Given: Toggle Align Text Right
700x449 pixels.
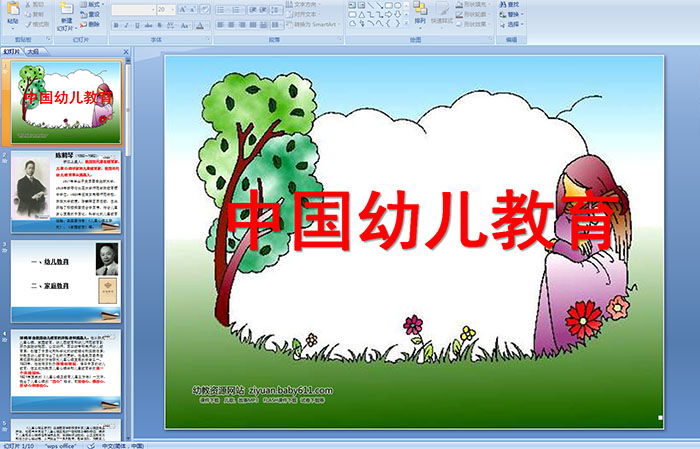Looking at the screenshot, I should pos(242,25).
